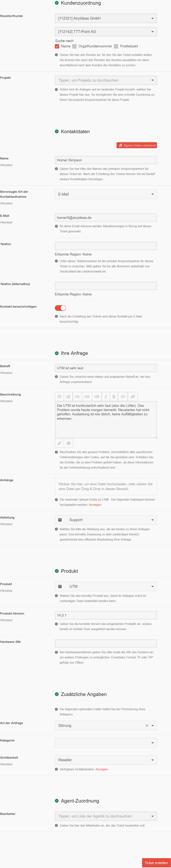
Task: Uncheck the Name search checkbox
Action: pos(57,46)
